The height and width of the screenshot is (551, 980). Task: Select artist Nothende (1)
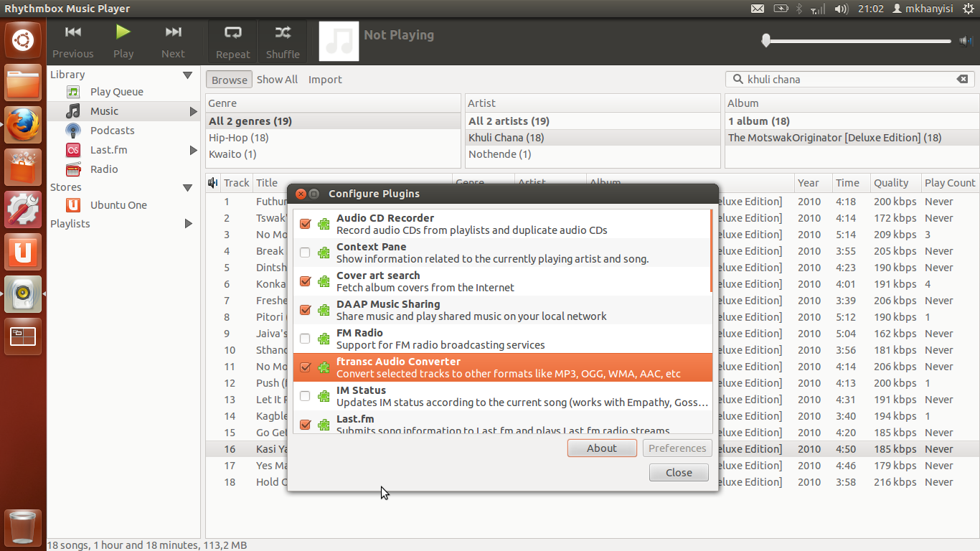point(593,154)
